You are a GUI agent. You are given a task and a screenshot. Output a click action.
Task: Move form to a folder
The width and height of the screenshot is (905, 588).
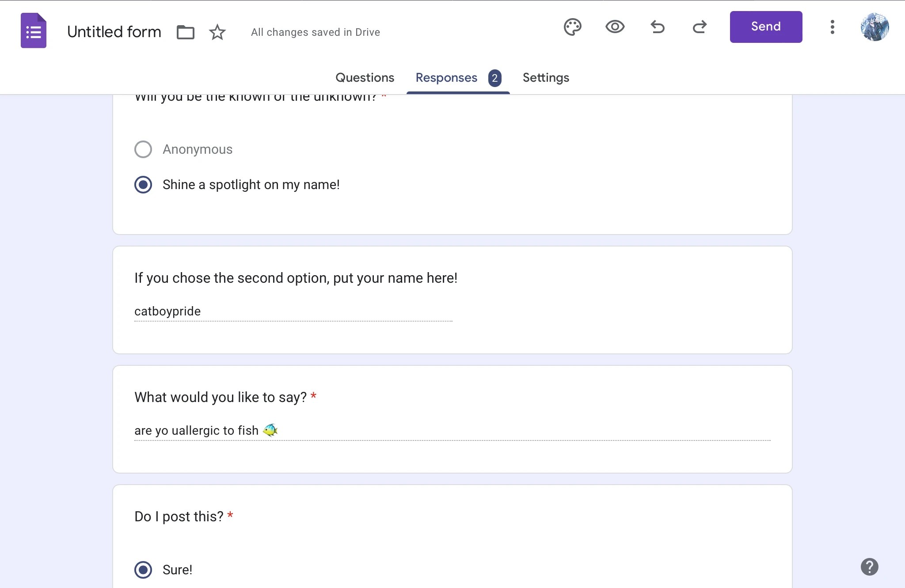(x=185, y=32)
